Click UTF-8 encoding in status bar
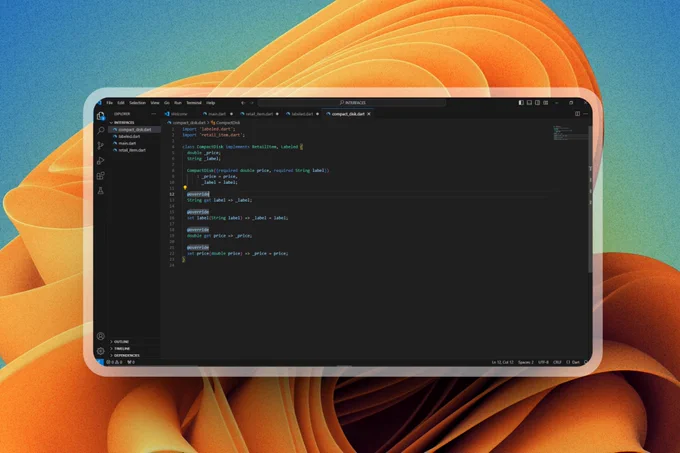The width and height of the screenshot is (680, 453). (543, 362)
